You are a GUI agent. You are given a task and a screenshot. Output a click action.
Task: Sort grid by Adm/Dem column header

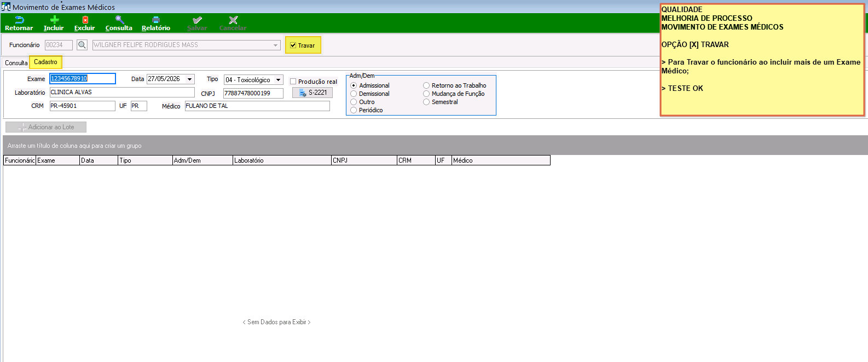point(202,160)
